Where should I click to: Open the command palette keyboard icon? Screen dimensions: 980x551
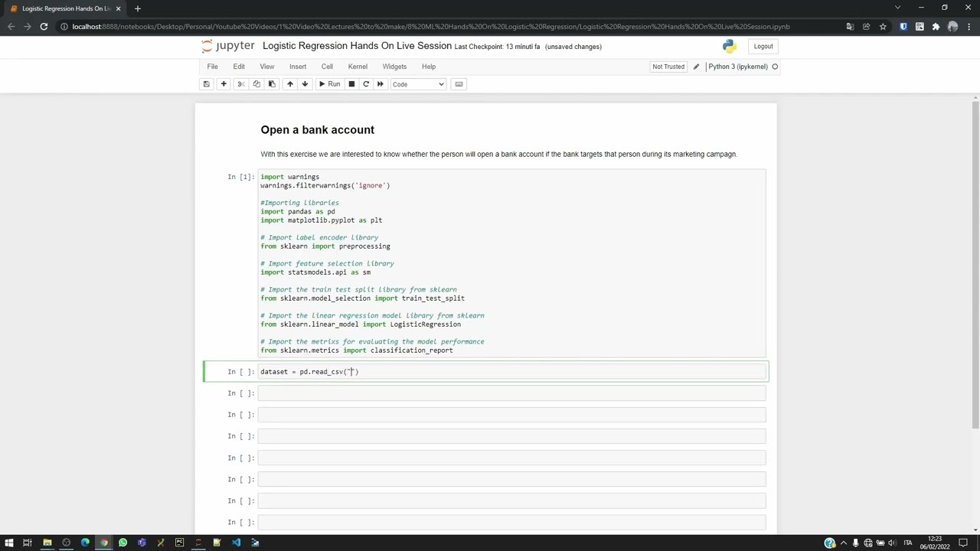coord(459,84)
